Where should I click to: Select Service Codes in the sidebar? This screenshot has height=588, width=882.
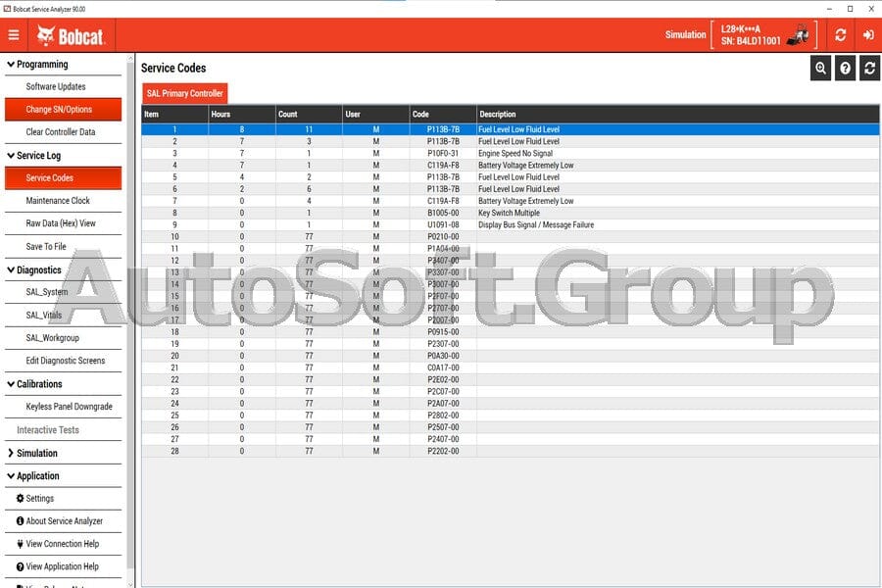pos(63,177)
